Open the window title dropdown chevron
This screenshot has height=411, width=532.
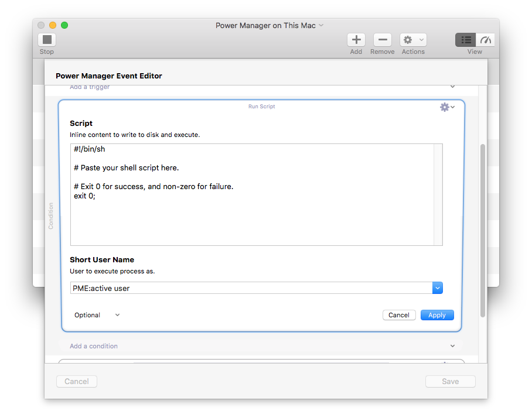(321, 25)
